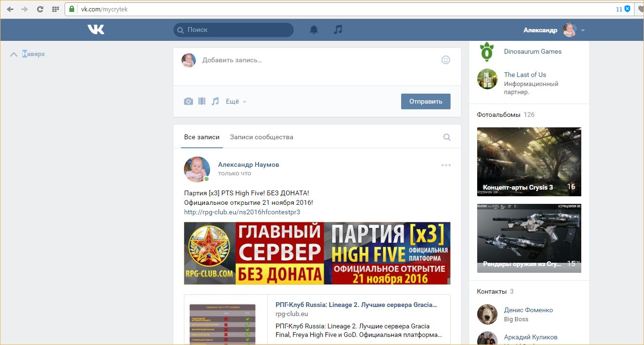Click the только что post timestamp
The width and height of the screenshot is (644, 345).
point(235,173)
